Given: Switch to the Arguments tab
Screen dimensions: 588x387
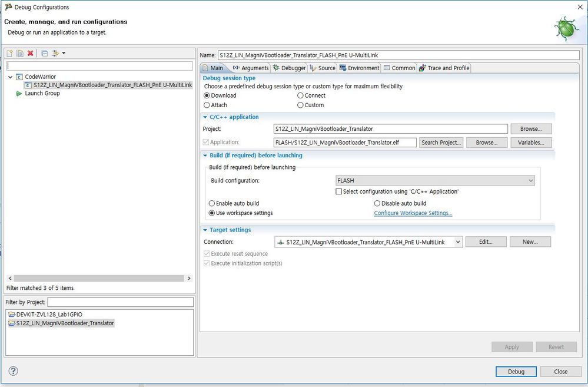Looking at the screenshot, I should [251, 68].
